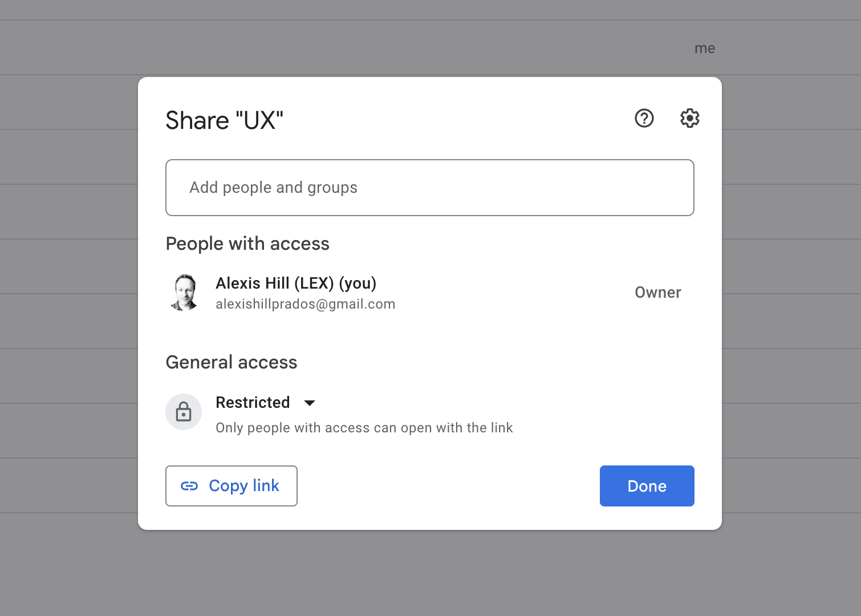
Task: Click the General access heading
Action: click(x=231, y=363)
